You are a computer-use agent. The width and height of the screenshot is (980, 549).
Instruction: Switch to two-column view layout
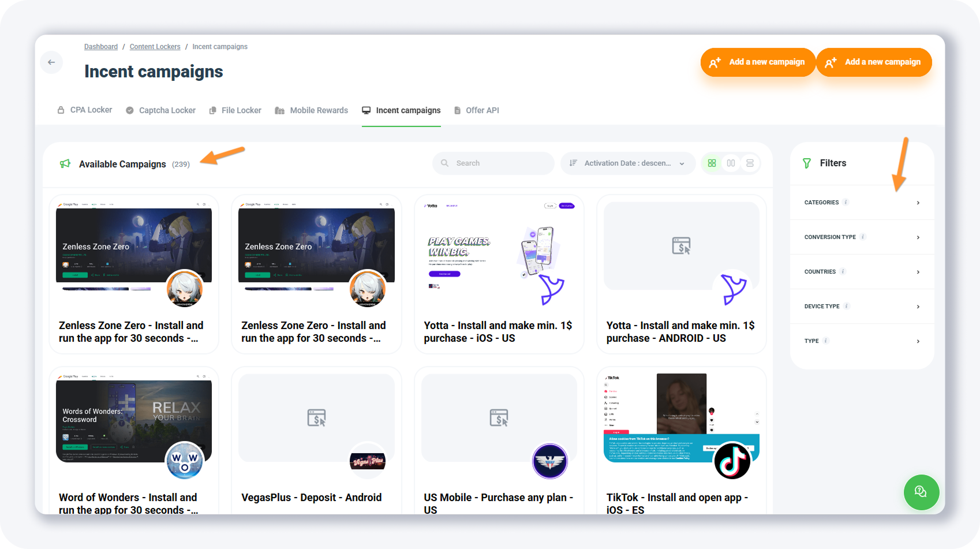point(731,163)
